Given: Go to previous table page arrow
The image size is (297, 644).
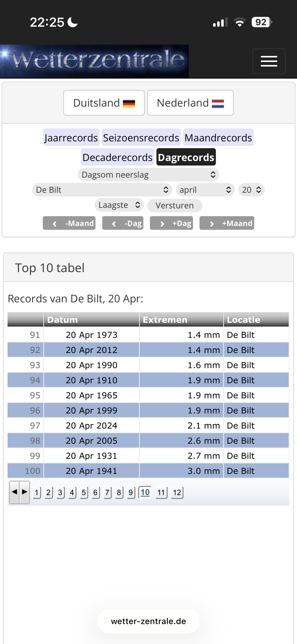Looking at the screenshot, I should pos(14,492).
